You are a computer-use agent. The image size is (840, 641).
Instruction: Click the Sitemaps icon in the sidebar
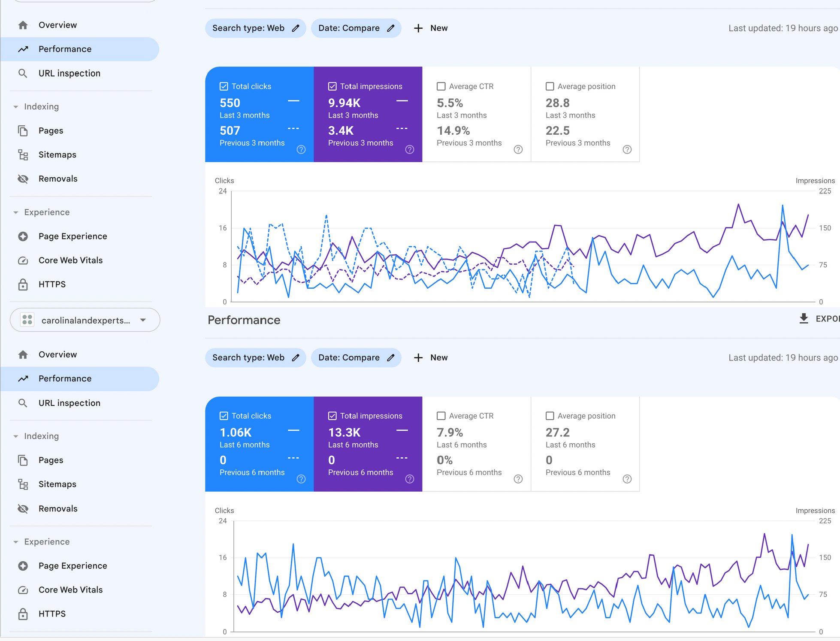[x=23, y=154]
